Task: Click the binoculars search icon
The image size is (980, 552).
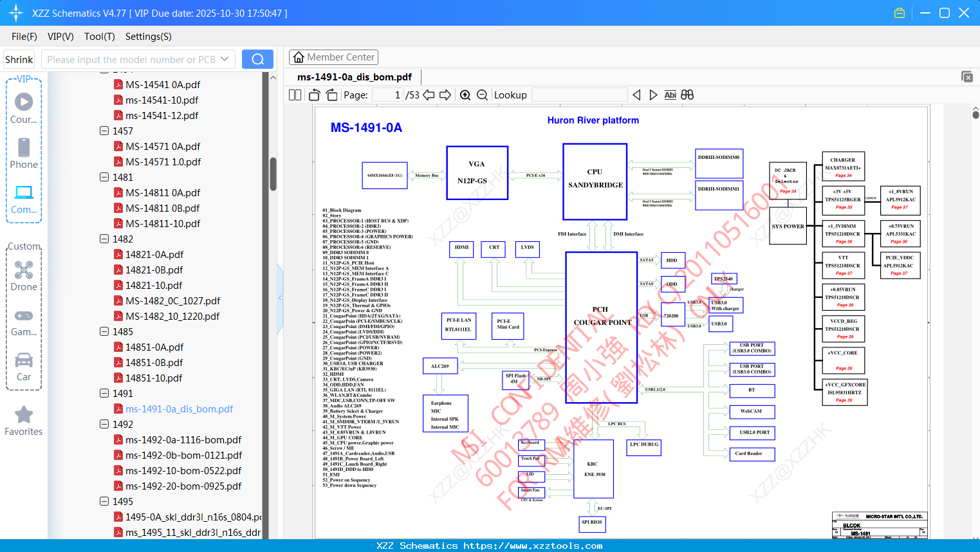Action: pos(687,95)
